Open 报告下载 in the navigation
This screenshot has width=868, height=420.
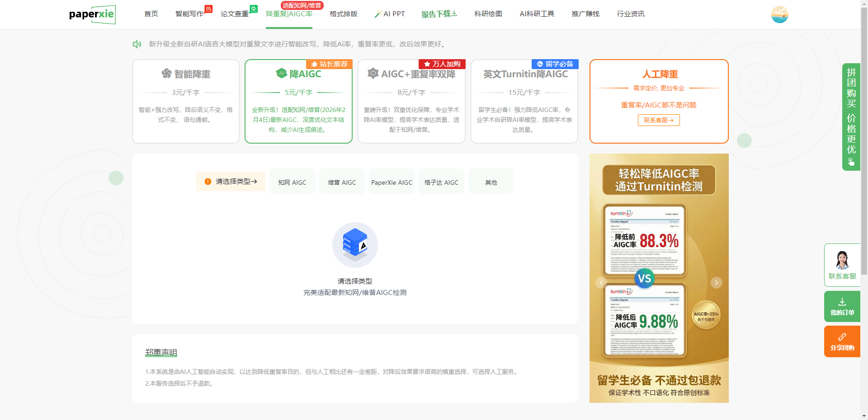pos(439,14)
